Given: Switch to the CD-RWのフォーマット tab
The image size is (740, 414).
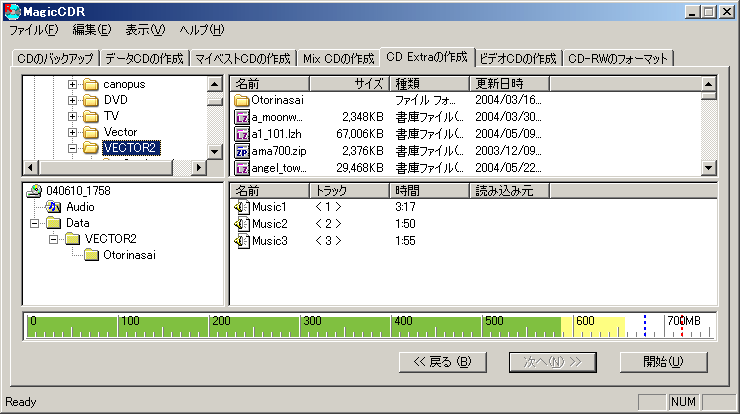Looking at the screenshot, I should click(x=618, y=59).
